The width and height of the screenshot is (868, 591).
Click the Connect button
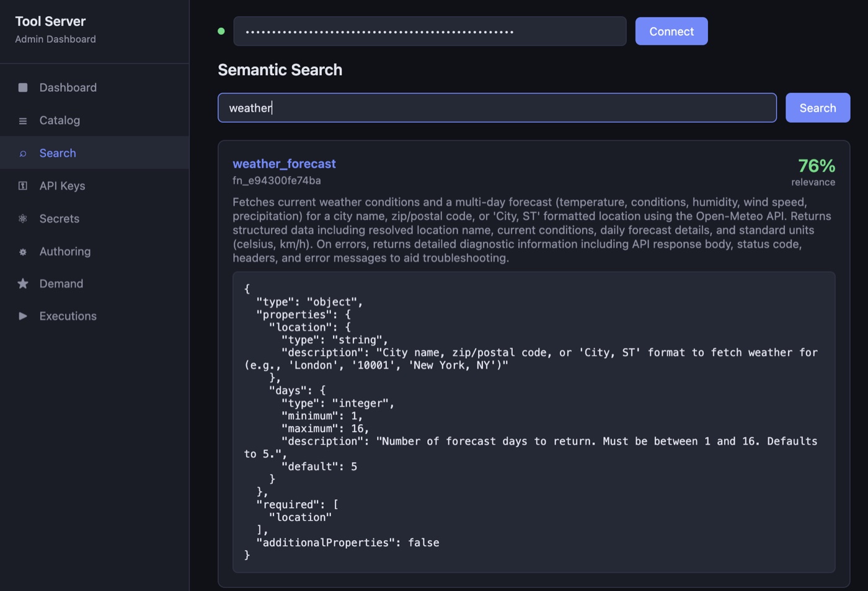[671, 31]
